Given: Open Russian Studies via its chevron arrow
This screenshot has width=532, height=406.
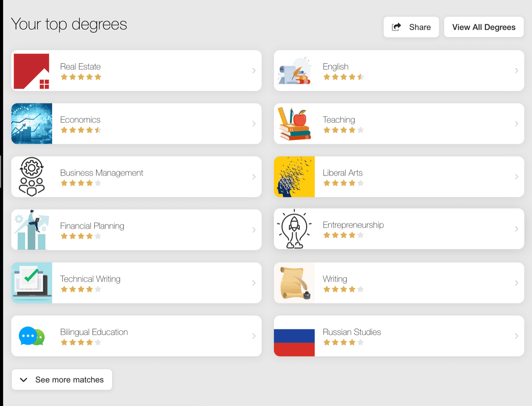Looking at the screenshot, I should (516, 336).
